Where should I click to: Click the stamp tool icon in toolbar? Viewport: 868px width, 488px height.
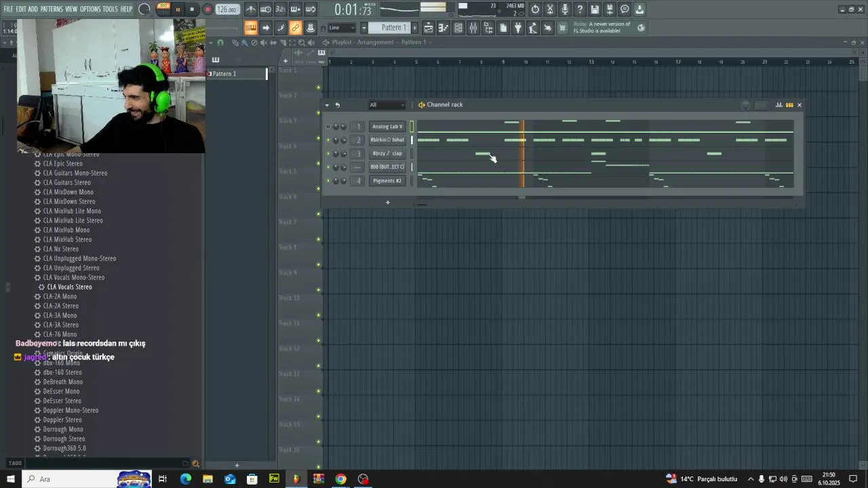coord(311,28)
